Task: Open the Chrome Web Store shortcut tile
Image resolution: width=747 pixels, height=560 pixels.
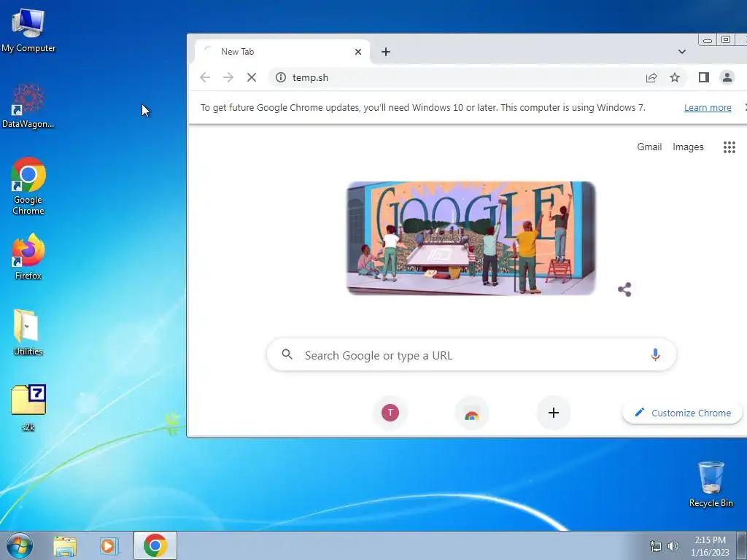Action: coord(472,413)
